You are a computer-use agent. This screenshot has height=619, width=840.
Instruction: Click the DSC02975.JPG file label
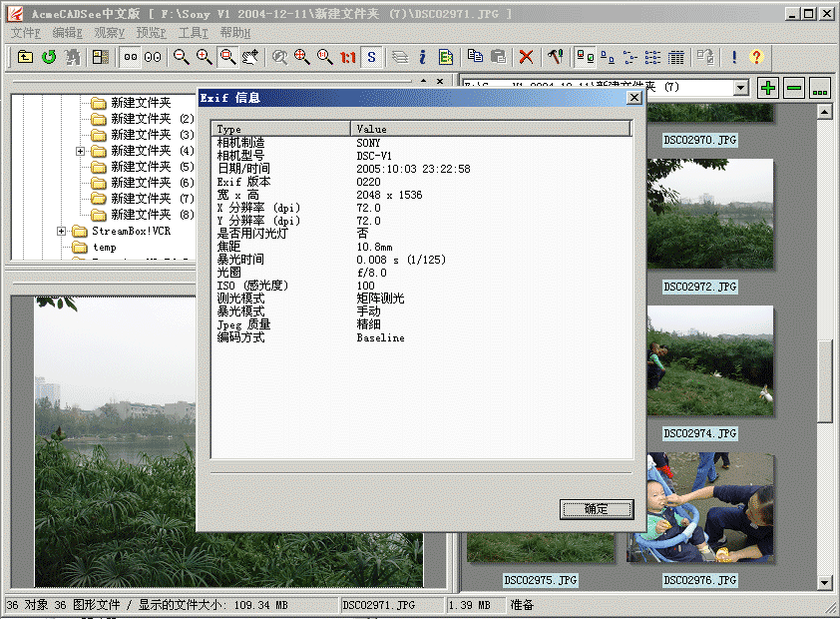coord(540,580)
